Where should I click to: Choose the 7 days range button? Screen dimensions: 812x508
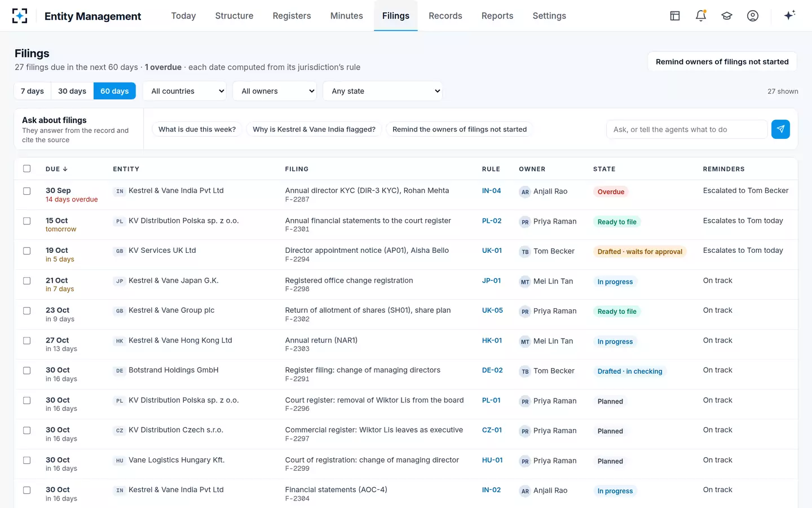[x=32, y=91]
